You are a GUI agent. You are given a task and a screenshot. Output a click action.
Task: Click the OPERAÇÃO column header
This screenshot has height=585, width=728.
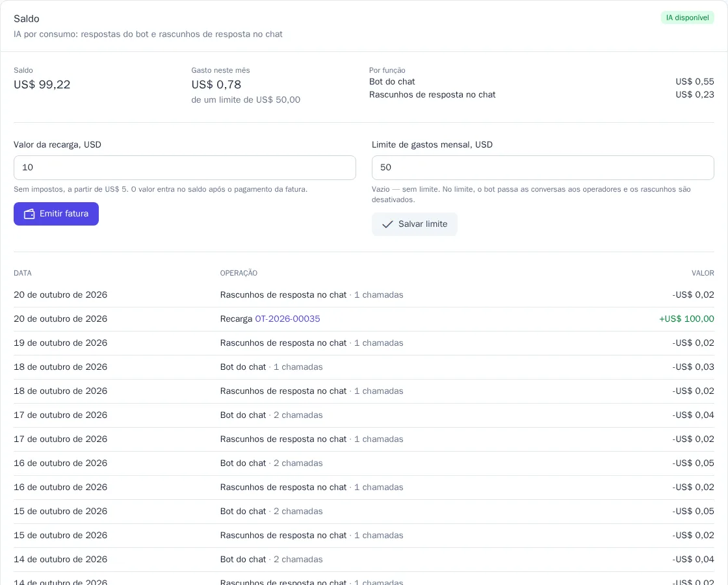239,273
